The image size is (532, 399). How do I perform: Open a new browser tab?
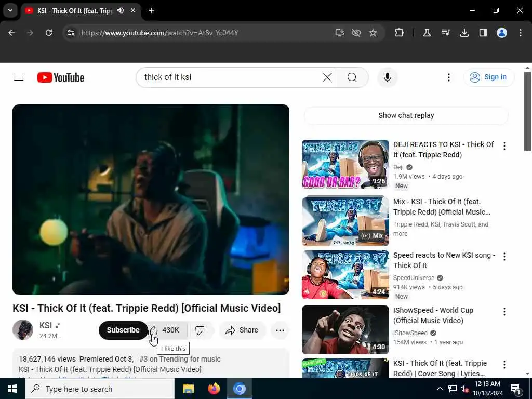(152, 10)
